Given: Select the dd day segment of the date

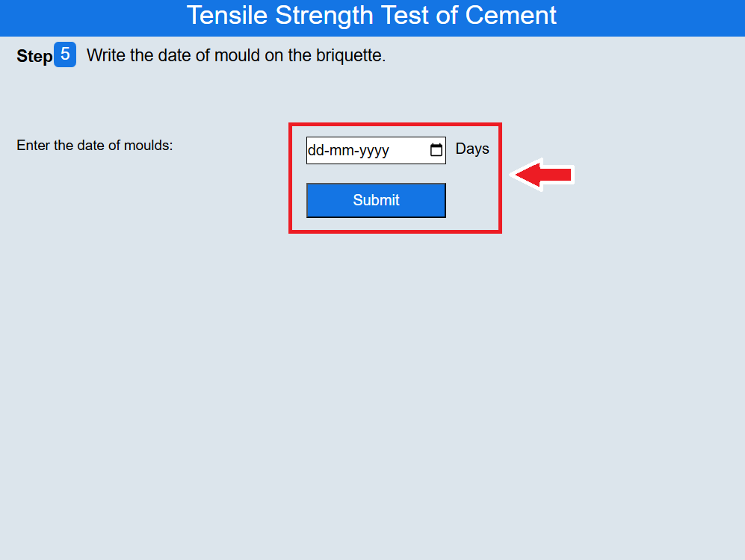Looking at the screenshot, I should point(315,150).
